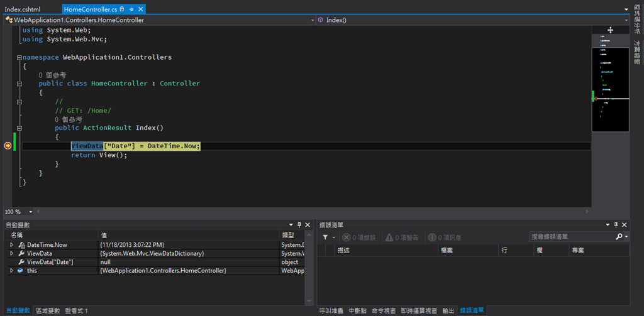Click the 描述 column header
This screenshot has width=644, height=316.
click(387, 250)
